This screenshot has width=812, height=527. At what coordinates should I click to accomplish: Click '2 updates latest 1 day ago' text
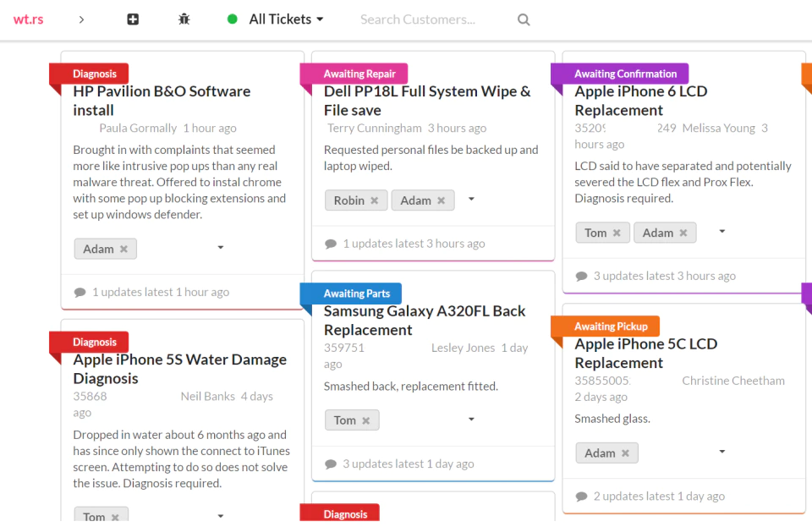659,497
